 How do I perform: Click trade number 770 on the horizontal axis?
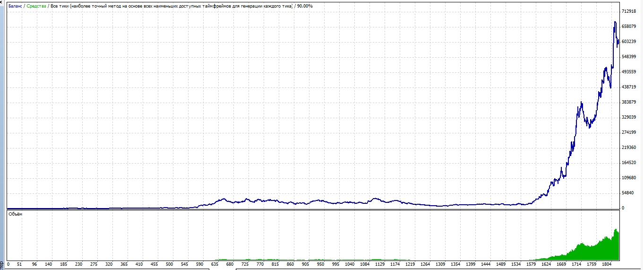click(260, 265)
